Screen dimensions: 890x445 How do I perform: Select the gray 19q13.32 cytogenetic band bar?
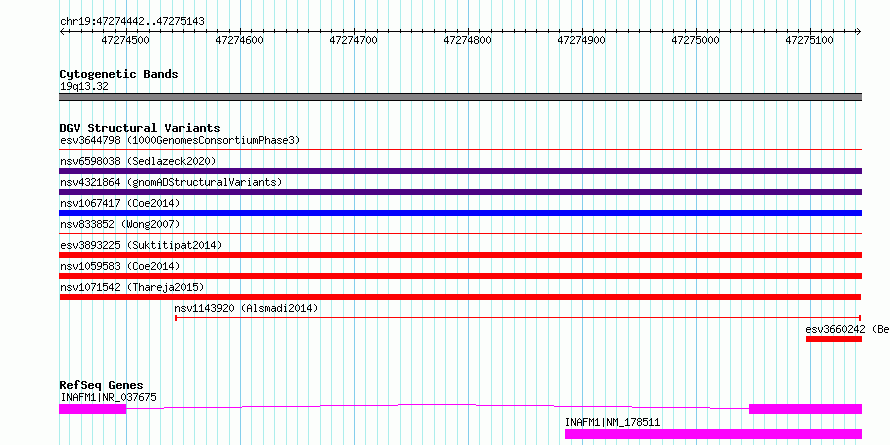pos(460,97)
